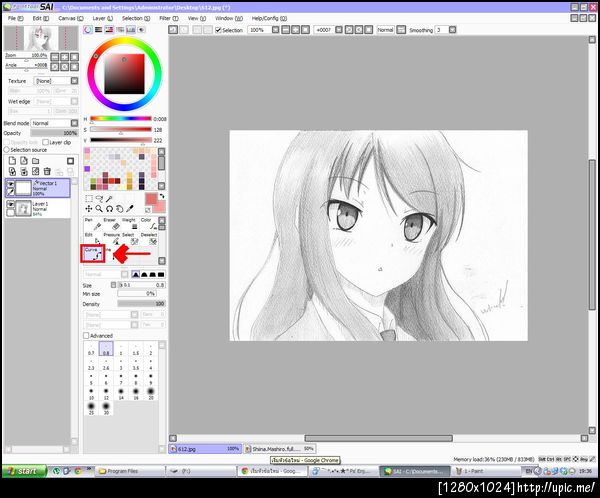Create a new linework layer

click(x=24, y=161)
